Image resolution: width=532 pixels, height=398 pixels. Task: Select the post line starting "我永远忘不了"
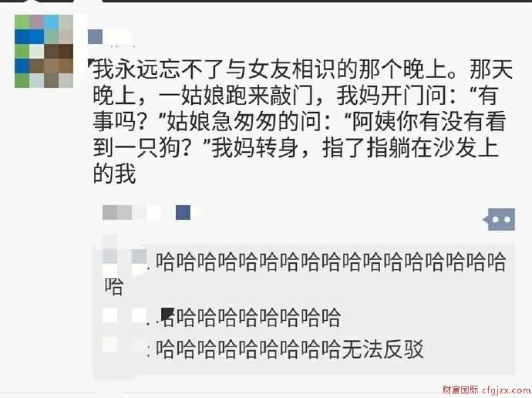tap(303, 69)
